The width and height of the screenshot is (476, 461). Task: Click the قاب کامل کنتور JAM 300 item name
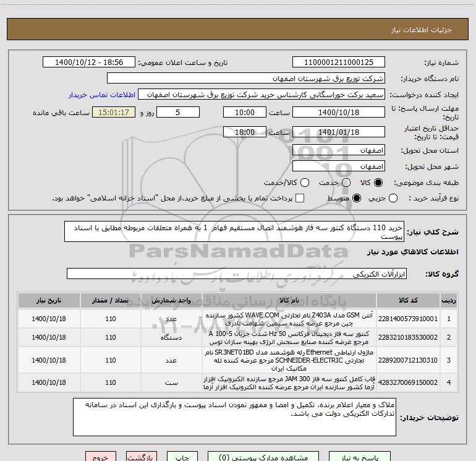(289, 383)
